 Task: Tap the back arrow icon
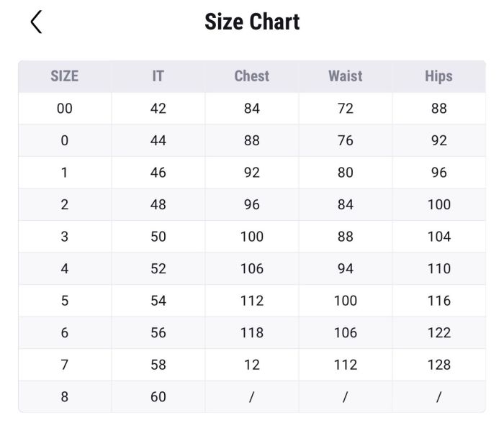[x=37, y=22]
